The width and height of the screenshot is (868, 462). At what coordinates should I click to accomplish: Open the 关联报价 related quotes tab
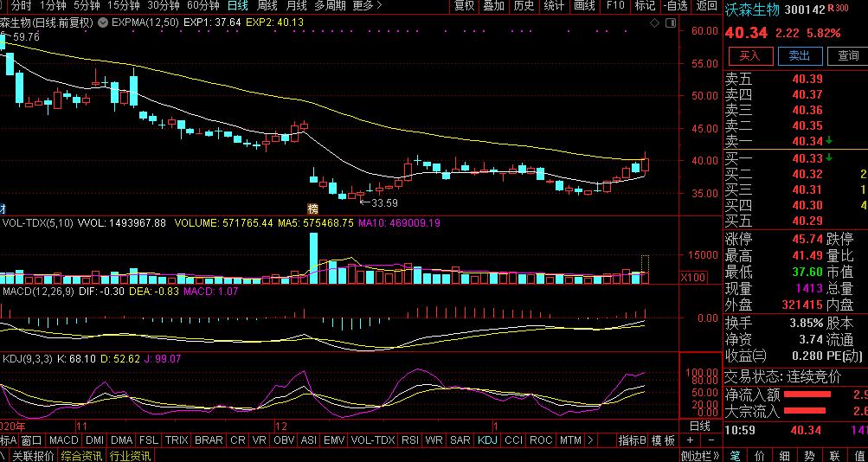[x=33, y=456]
